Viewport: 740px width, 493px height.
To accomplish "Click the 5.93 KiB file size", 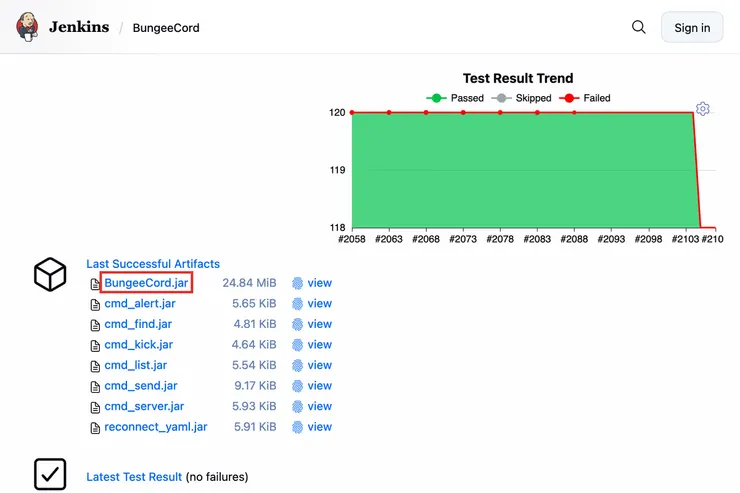I will coord(254,406).
